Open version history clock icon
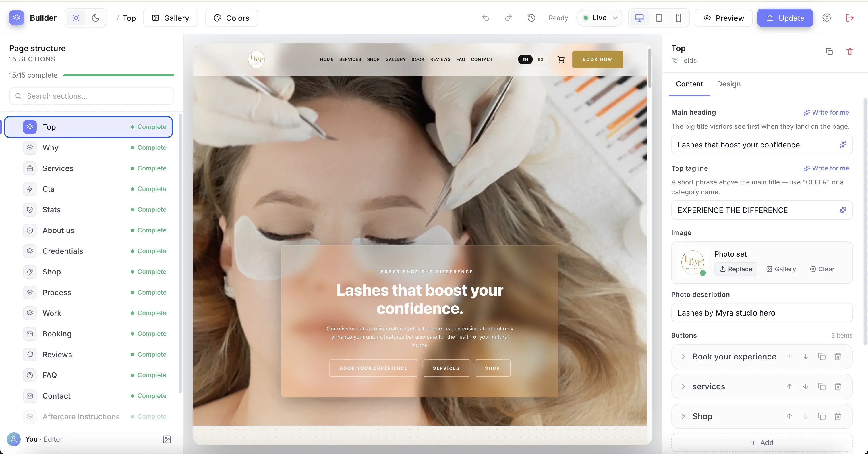 531,18
